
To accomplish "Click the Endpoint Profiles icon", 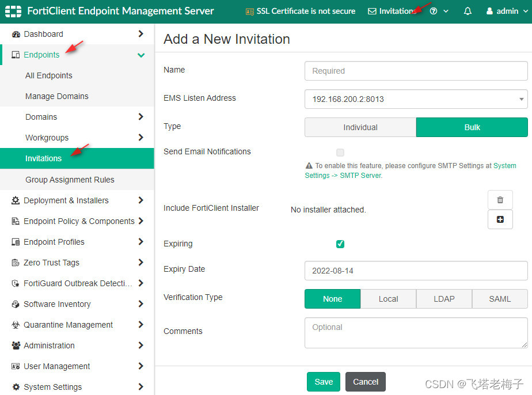I will [16, 242].
